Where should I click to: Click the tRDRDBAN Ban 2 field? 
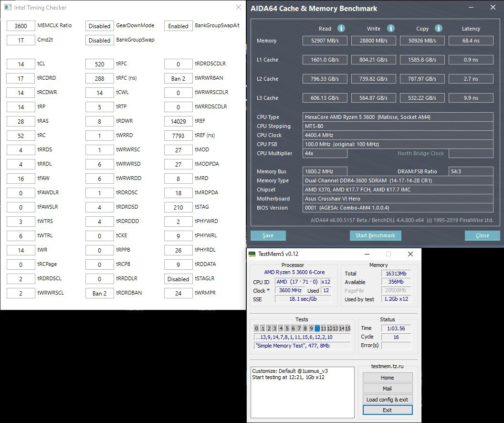coord(100,293)
